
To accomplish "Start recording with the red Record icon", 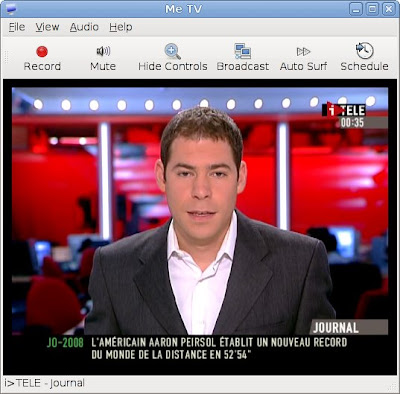I will coord(42,52).
